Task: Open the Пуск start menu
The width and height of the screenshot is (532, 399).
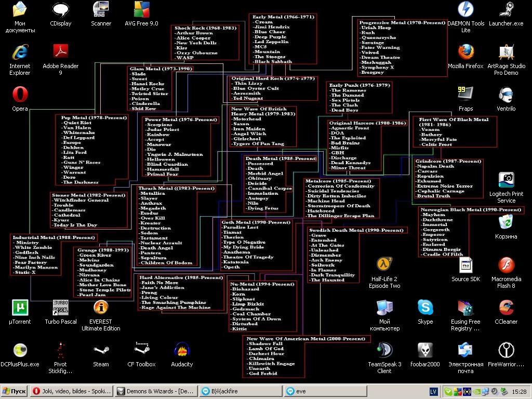Action: tap(14, 391)
